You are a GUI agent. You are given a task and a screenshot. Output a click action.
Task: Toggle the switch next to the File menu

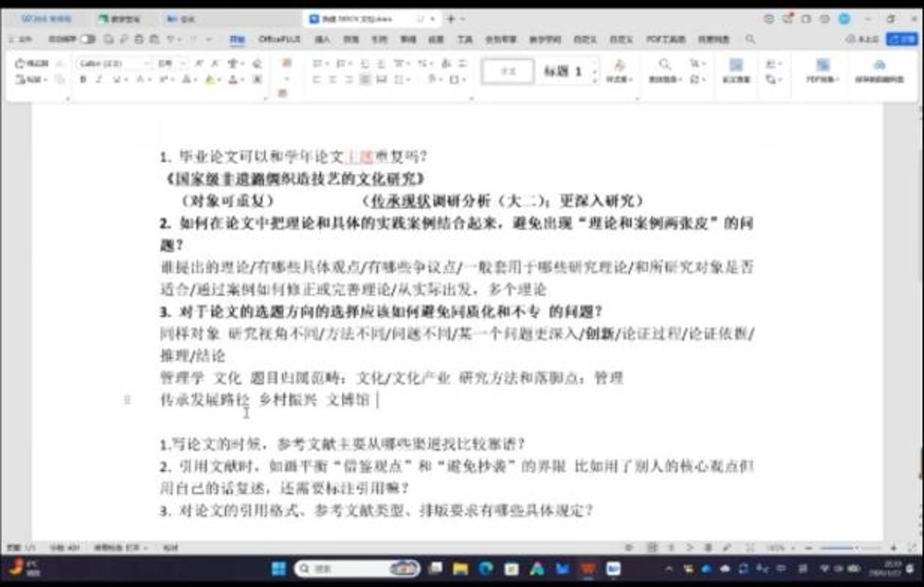(87, 39)
